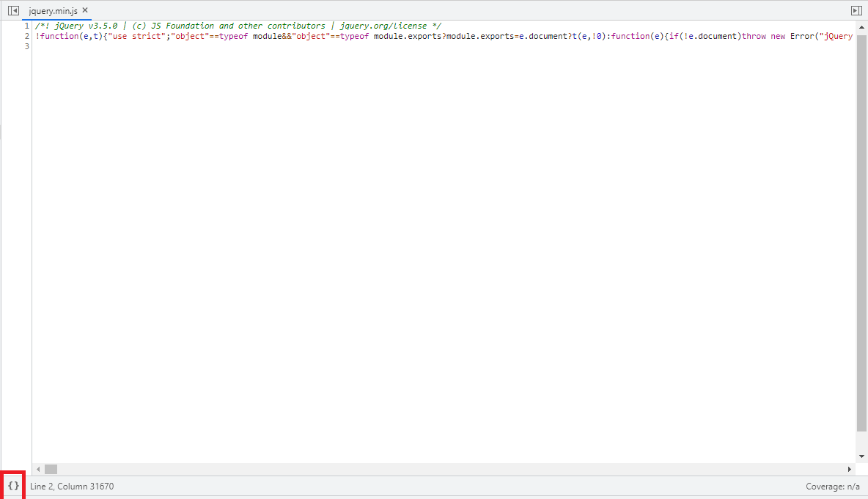Click 'jquery.org/license' in the comment
Screen dimensions: 868x499
click(383, 26)
